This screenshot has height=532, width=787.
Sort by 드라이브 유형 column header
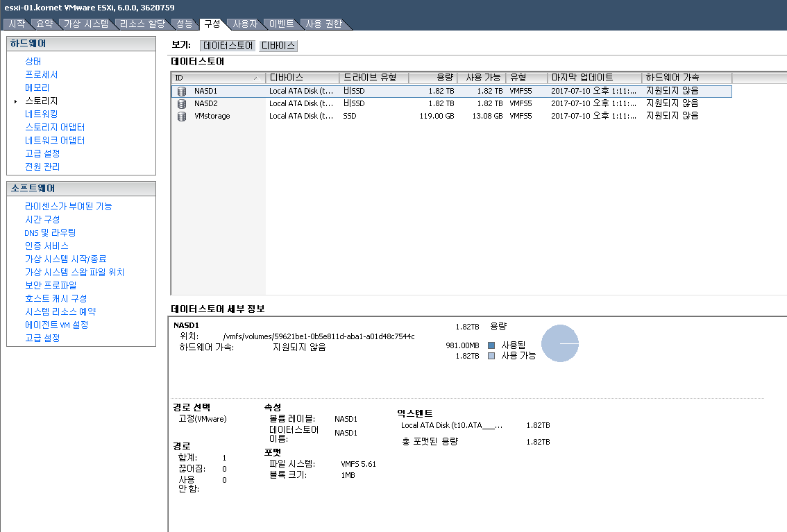coord(375,78)
